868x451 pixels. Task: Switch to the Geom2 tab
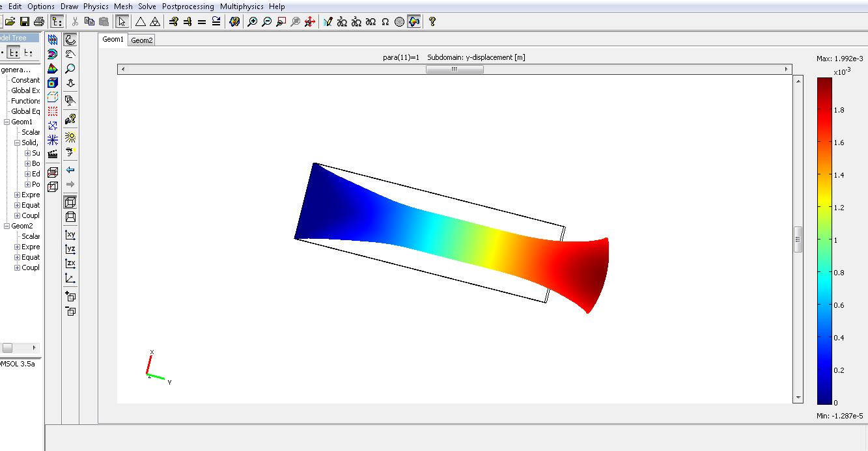(x=142, y=40)
